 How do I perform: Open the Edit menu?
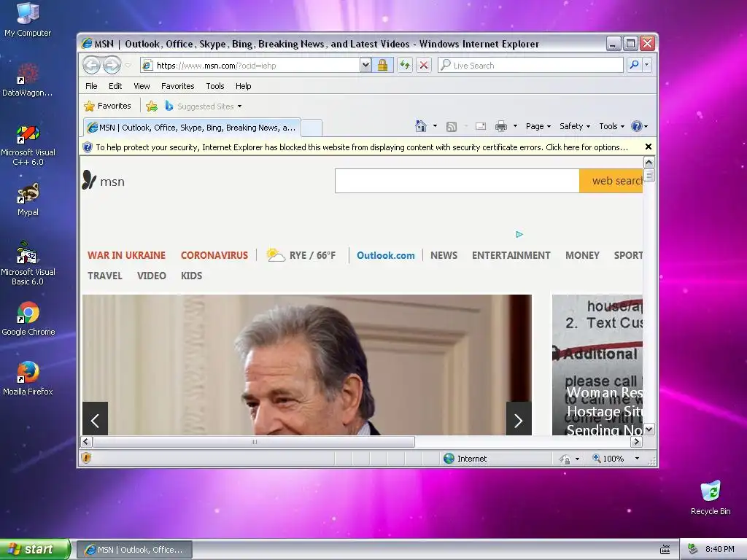click(115, 86)
